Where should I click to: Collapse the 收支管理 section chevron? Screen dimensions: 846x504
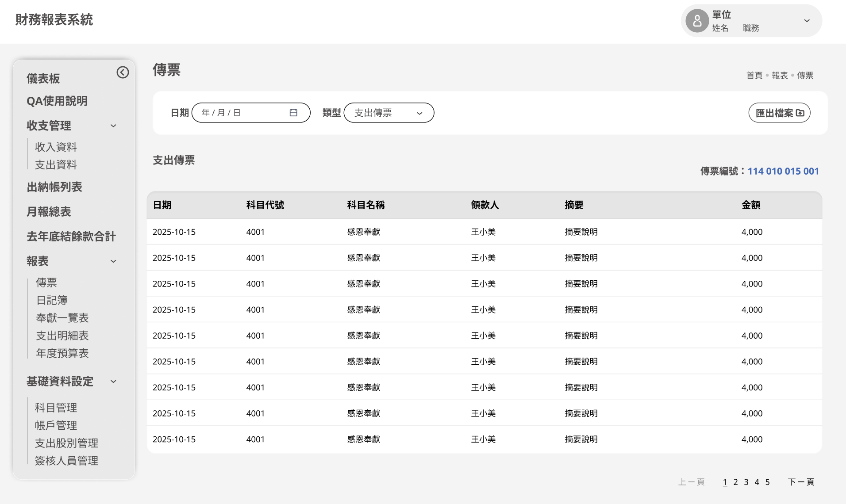click(113, 126)
